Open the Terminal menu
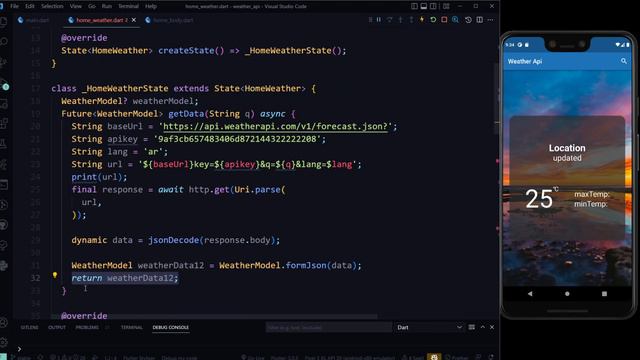 (129, 6)
